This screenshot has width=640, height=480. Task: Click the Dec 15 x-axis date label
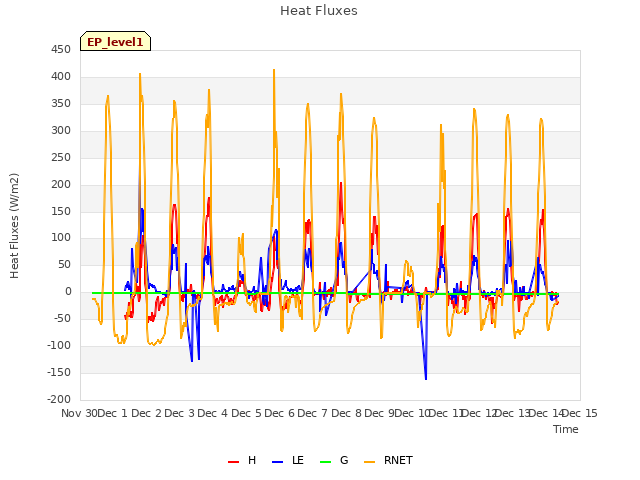580,413
